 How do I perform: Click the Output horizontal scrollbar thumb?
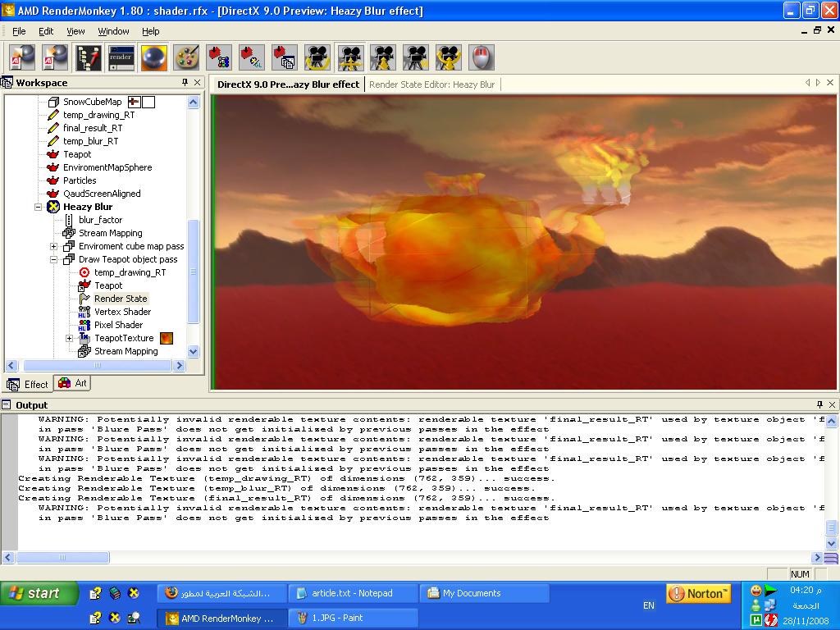pyautogui.click(x=62, y=557)
